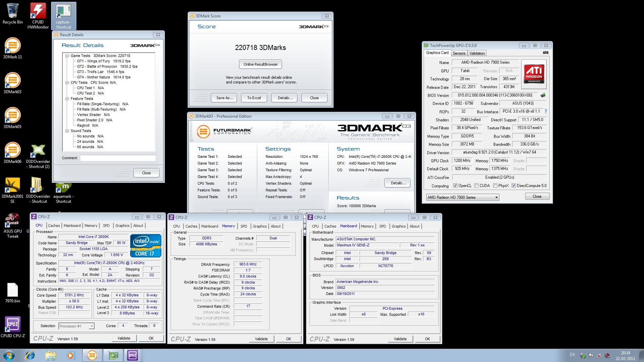Click Close in the Result Details window
Image resolution: width=644 pixels, height=362 pixels.
tap(146, 173)
